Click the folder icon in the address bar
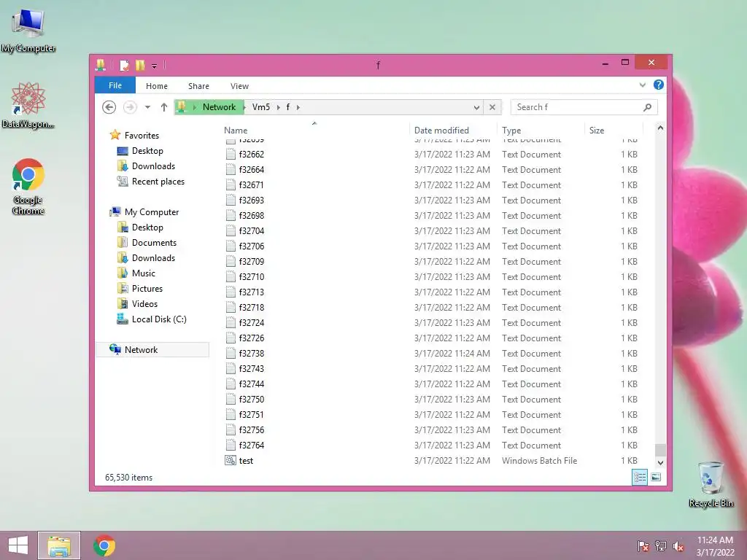Image resolution: width=747 pixels, height=560 pixels. pyautogui.click(x=182, y=107)
